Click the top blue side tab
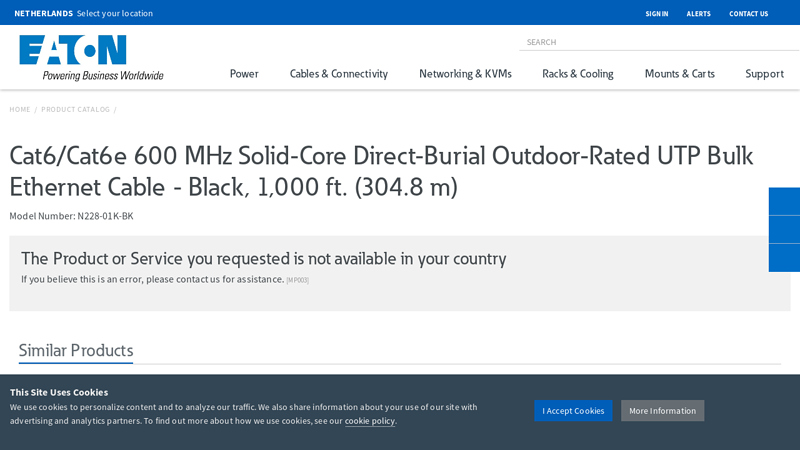Image resolution: width=800 pixels, height=450 pixels. 784,201
